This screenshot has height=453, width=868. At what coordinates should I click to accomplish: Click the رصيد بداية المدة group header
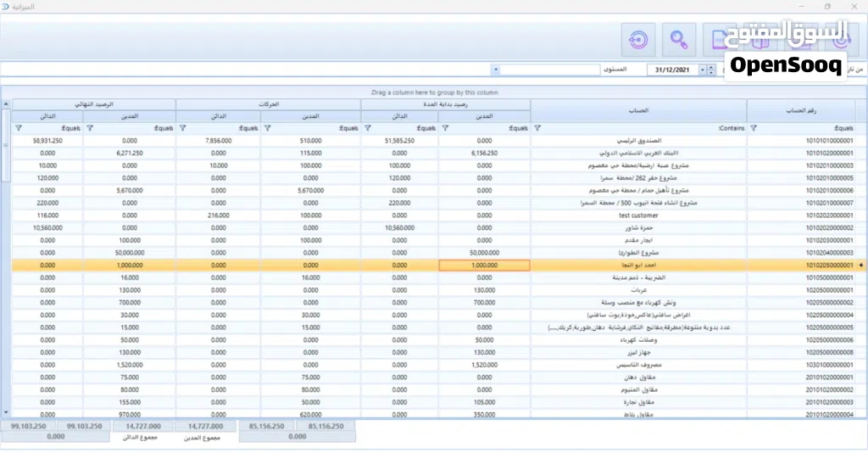coord(446,104)
